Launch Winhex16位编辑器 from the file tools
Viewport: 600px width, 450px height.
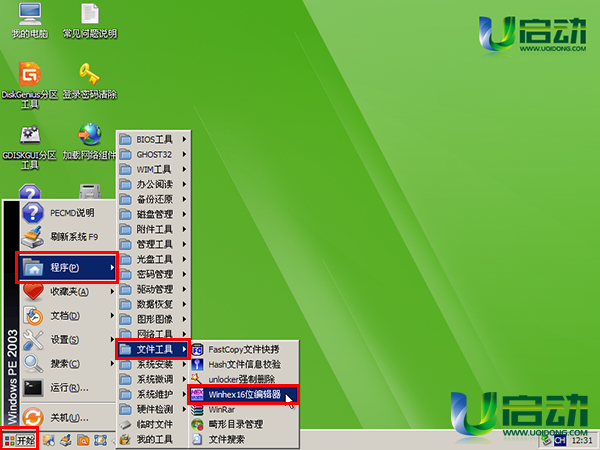tap(244, 394)
